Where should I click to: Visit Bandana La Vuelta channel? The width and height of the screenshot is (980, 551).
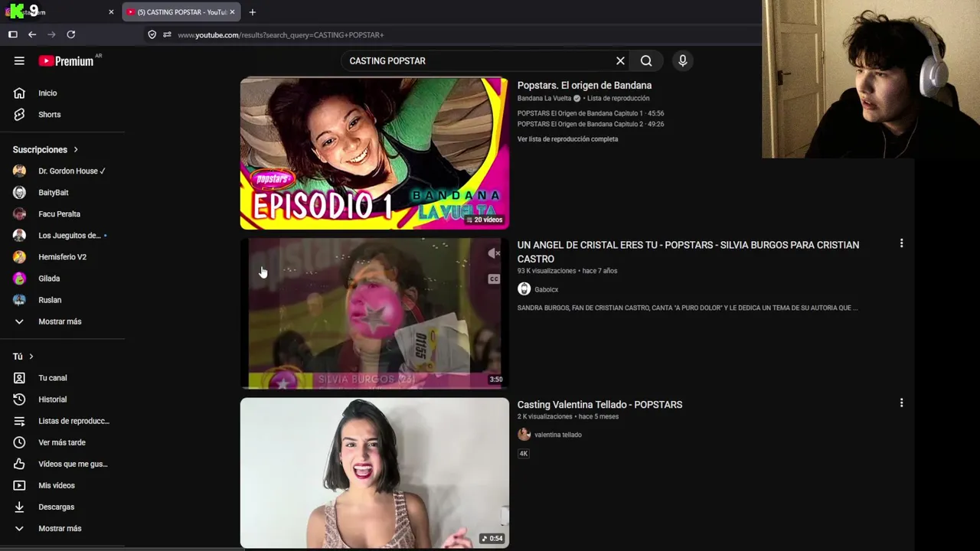click(x=544, y=98)
